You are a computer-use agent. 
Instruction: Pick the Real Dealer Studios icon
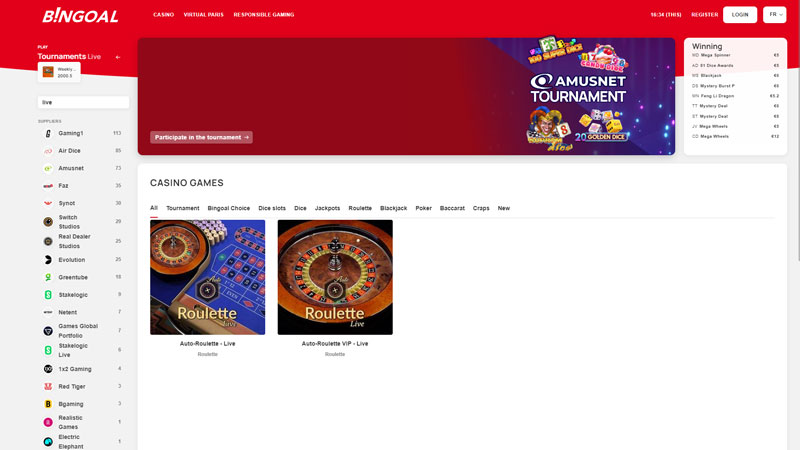pyautogui.click(x=48, y=241)
